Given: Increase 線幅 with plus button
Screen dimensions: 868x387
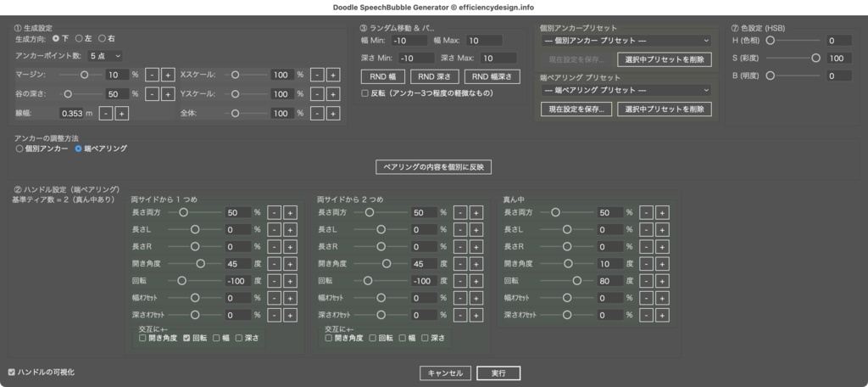Looking at the screenshot, I should pos(122,114).
